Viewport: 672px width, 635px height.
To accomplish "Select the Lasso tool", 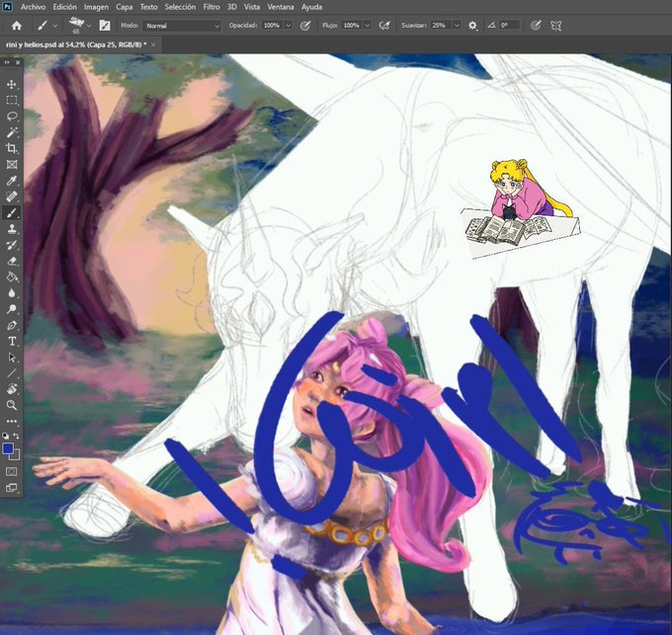I will pyautogui.click(x=12, y=117).
